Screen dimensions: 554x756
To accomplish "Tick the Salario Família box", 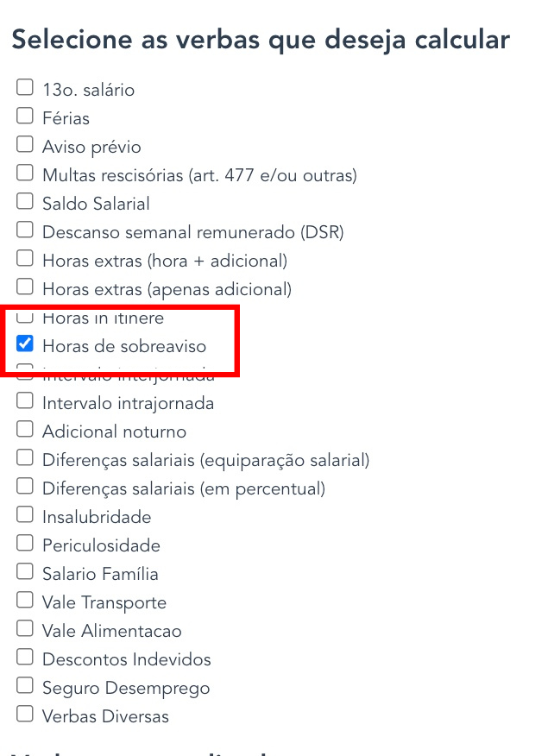I will [x=25, y=571].
